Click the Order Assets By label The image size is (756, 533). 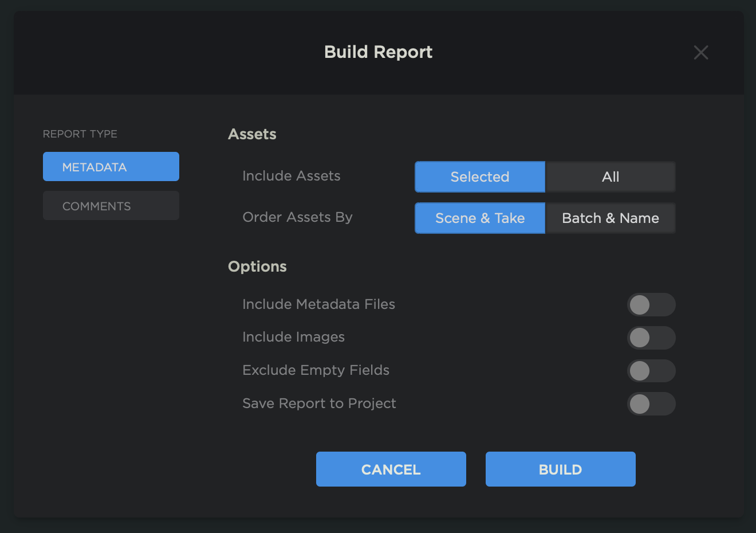point(297,217)
